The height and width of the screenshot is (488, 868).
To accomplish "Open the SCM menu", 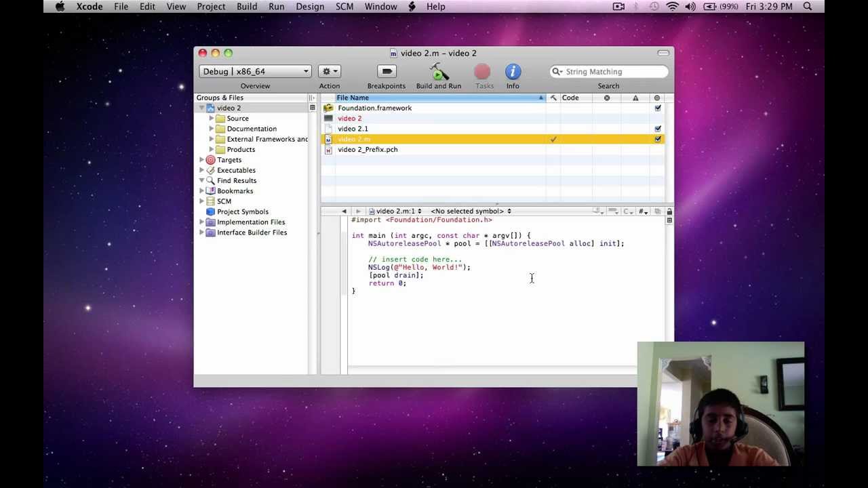I will pos(344,6).
